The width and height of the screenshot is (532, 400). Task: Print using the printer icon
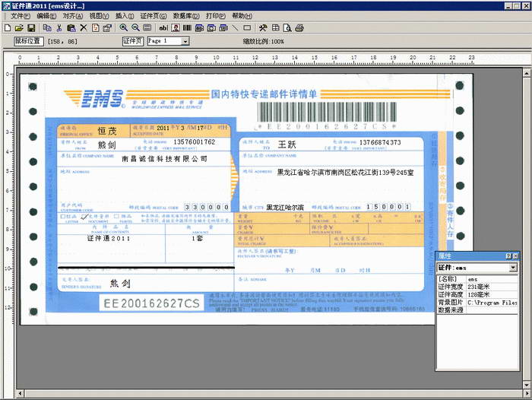299,28
